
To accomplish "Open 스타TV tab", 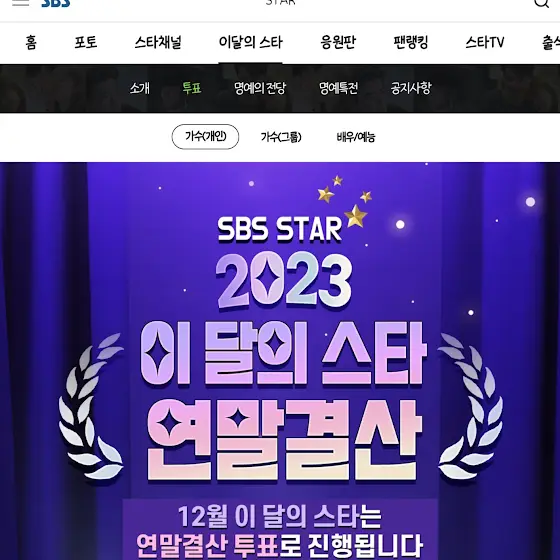I will tap(485, 42).
